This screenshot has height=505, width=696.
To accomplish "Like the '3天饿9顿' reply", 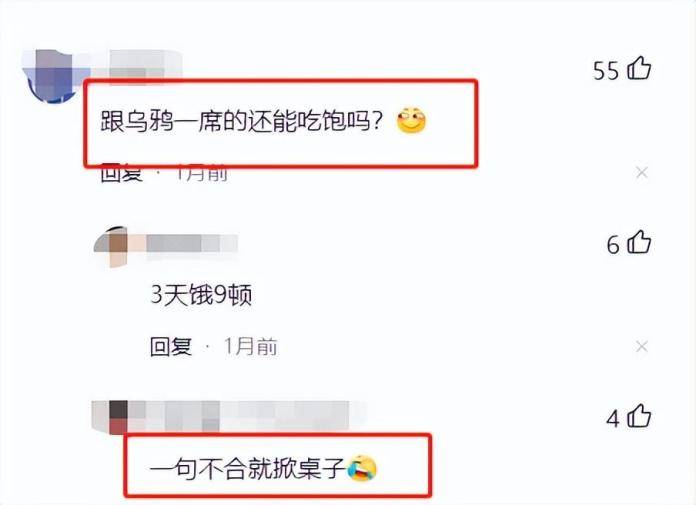I will 639,242.
